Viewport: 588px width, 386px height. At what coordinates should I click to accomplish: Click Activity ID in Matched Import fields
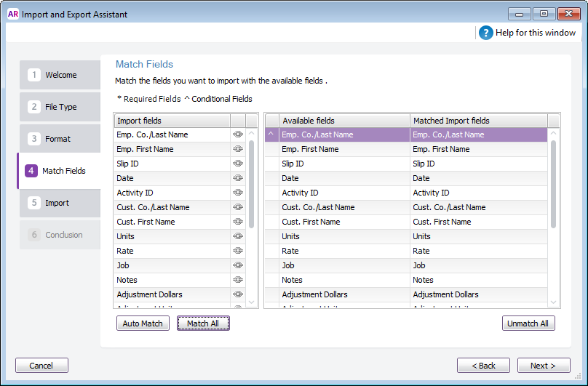click(x=479, y=193)
